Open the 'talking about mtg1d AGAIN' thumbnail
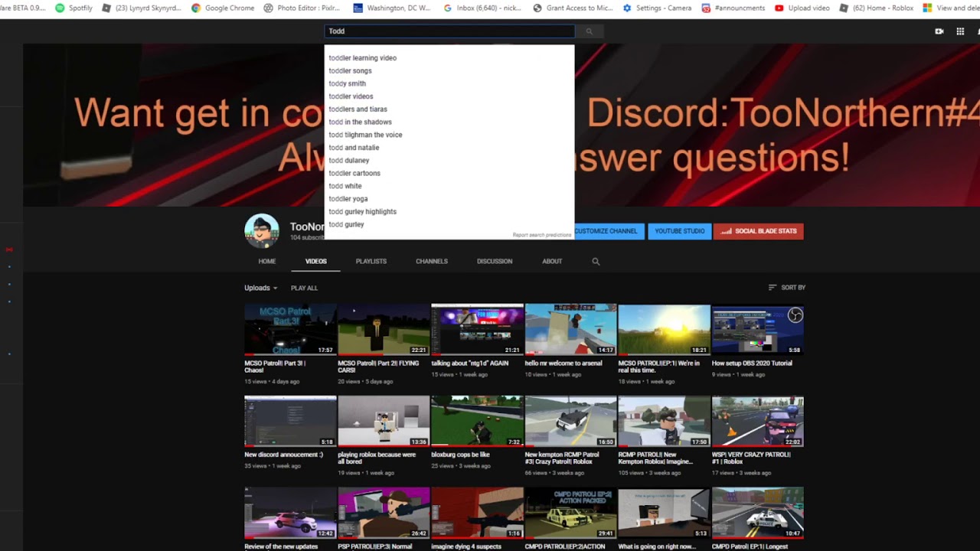The width and height of the screenshot is (980, 551). tap(477, 330)
